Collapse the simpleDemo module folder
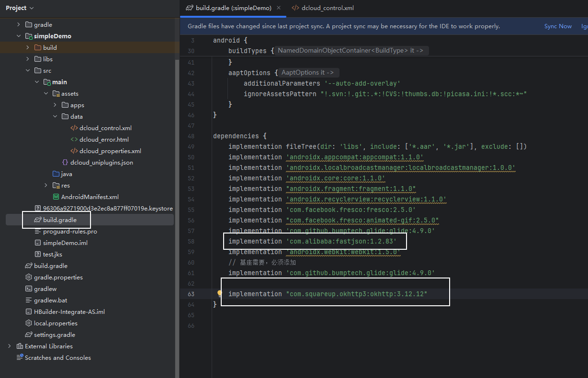The height and width of the screenshot is (378, 588). [x=19, y=36]
